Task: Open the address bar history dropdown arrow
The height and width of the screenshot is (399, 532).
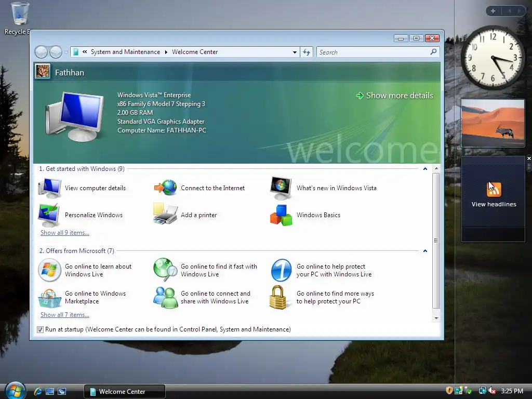Action: click(x=295, y=52)
